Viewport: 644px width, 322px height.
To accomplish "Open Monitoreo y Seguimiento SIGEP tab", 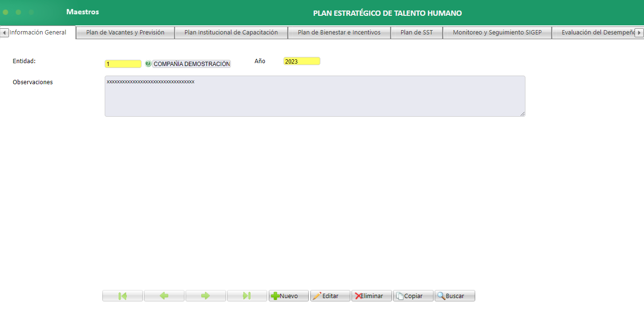I will (x=497, y=33).
